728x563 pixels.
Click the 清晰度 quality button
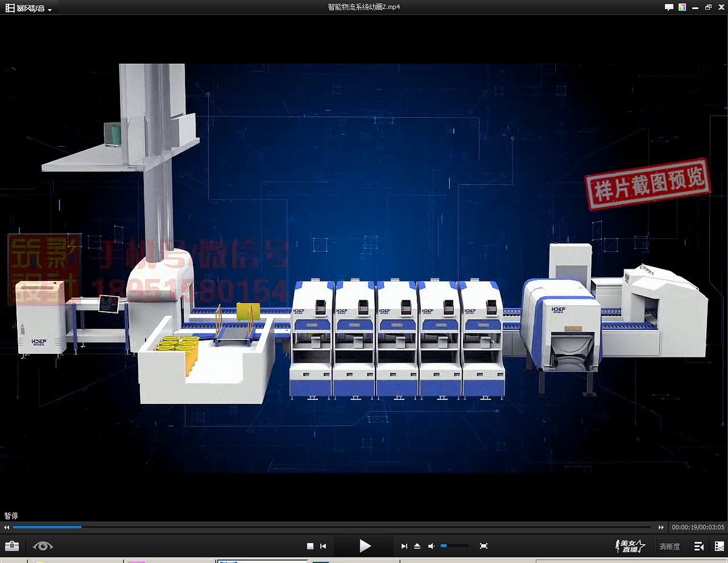pos(669,547)
